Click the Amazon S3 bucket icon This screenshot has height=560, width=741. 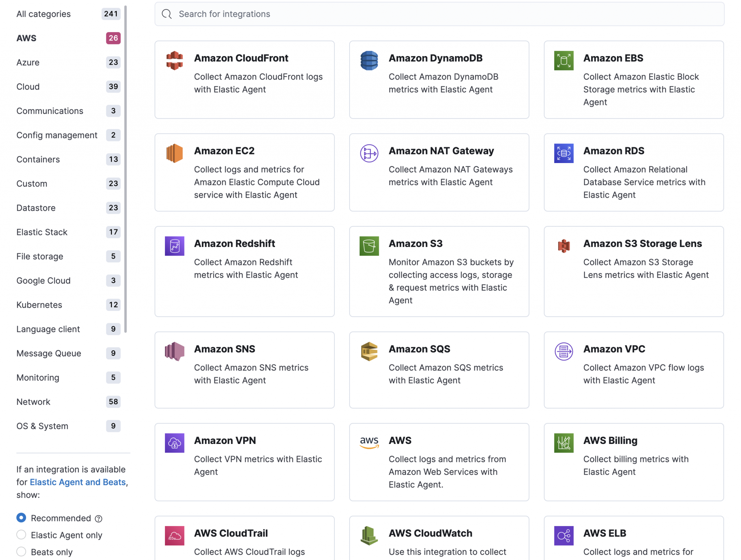(x=369, y=246)
